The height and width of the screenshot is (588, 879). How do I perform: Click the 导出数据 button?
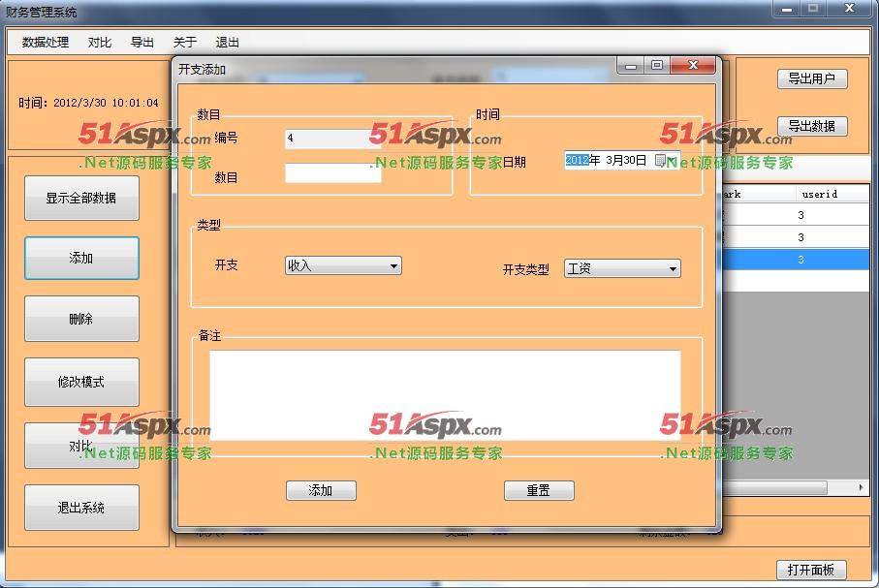(812, 126)
